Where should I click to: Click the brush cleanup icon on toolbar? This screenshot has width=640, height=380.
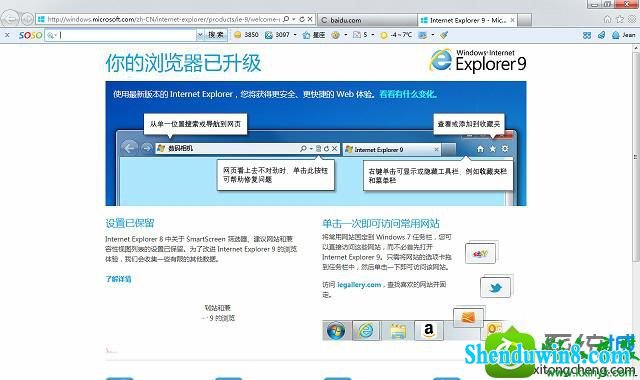[444, 35]
